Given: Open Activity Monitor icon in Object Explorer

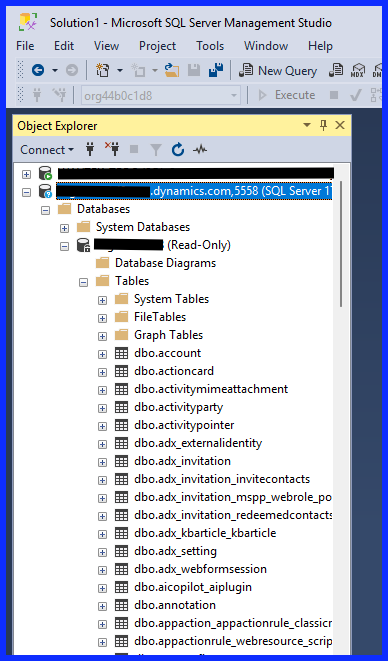Looking at the screenshot, I should (200, 149).
